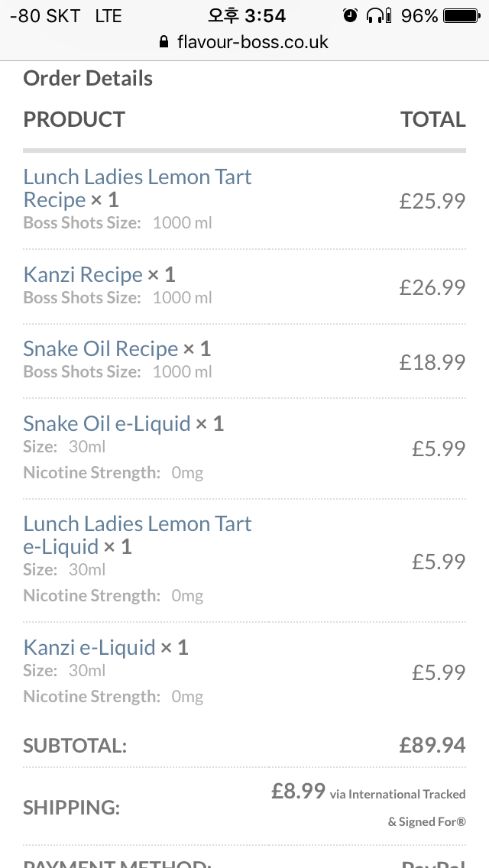Open the Kanzi e-Liquid product link
Image resolution: width=489 pixels, height=868 pixels.
(x=89, y=647)
